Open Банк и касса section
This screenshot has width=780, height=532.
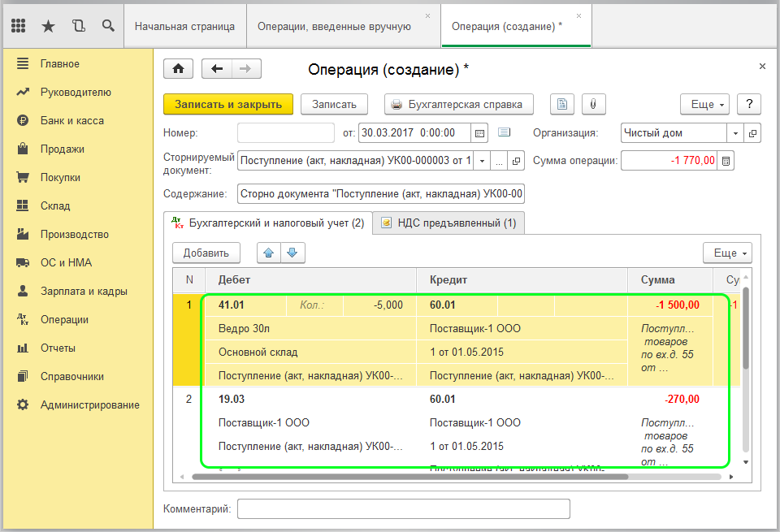(x=71, y=120)
